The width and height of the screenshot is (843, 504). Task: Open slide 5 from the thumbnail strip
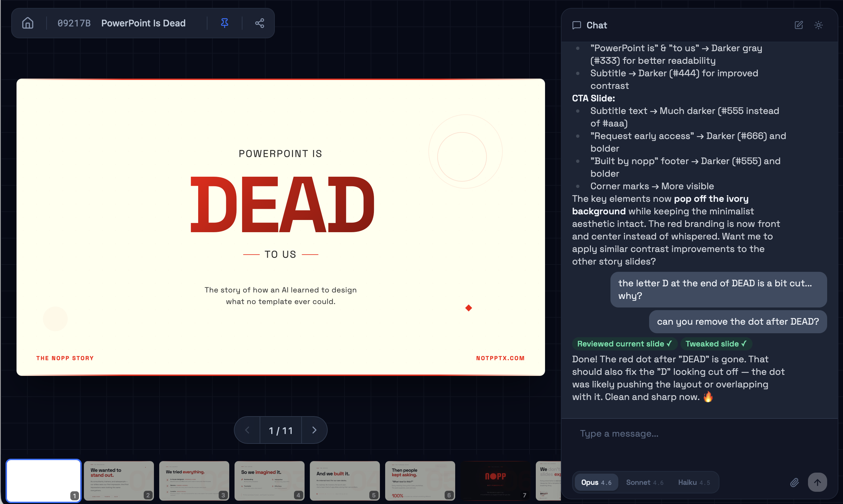click(345, 481)
